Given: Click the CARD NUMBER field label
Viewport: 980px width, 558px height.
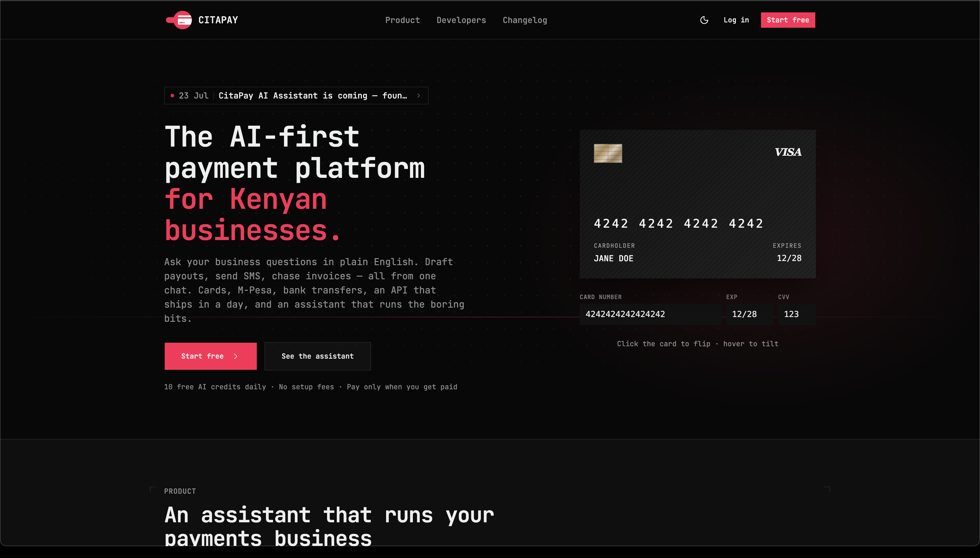Looking at the screenshot, I should (x=601, y=297).
